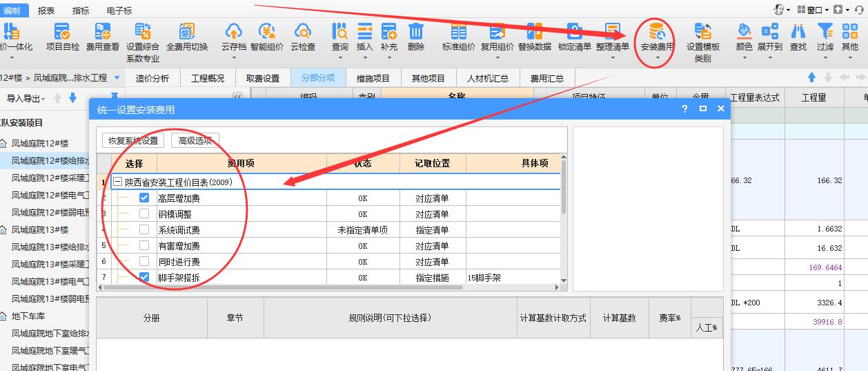Open the 取费设置 tab
The image size is (868, 371).
tap(263, 78)
